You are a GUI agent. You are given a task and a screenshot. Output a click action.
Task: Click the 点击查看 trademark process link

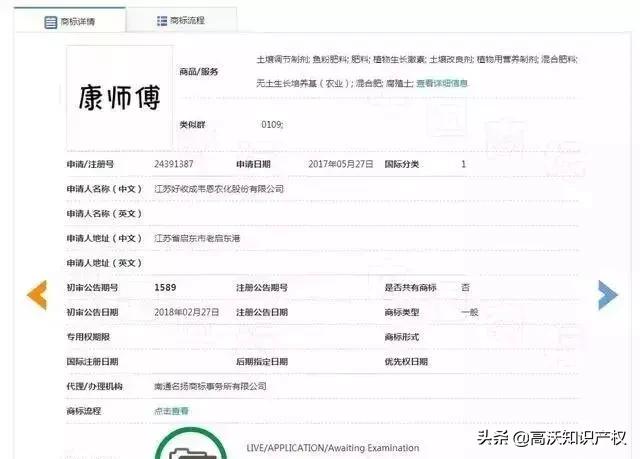[171, 411]
